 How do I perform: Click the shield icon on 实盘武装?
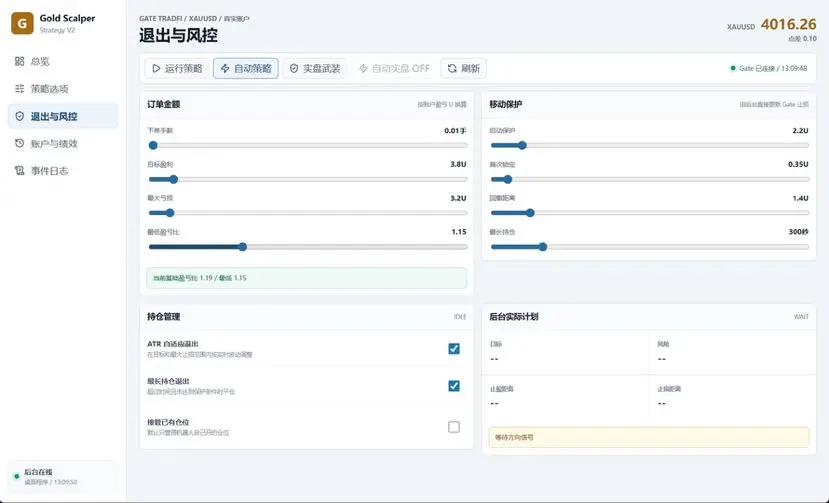[294, 68]
